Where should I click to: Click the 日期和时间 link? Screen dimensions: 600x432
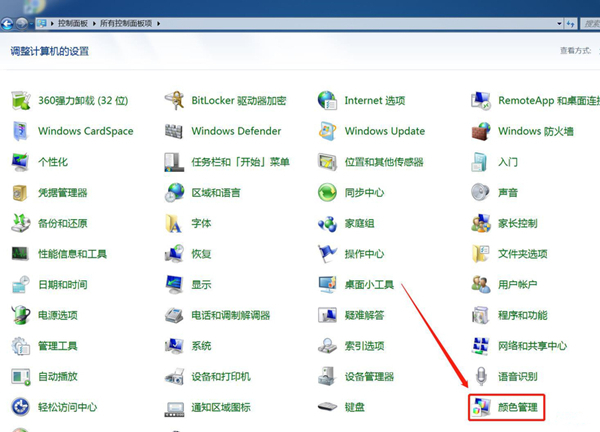tap(63, 285)
